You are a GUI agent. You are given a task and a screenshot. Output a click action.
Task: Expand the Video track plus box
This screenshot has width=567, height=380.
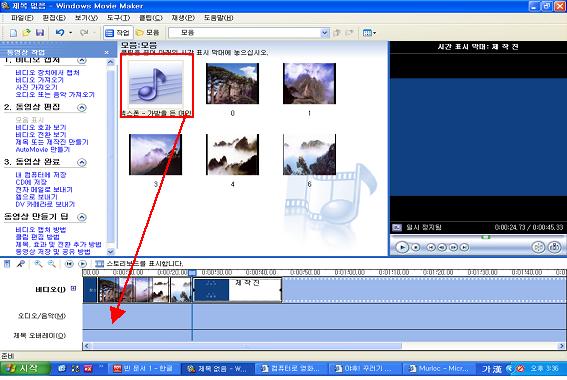click(74, 288)
